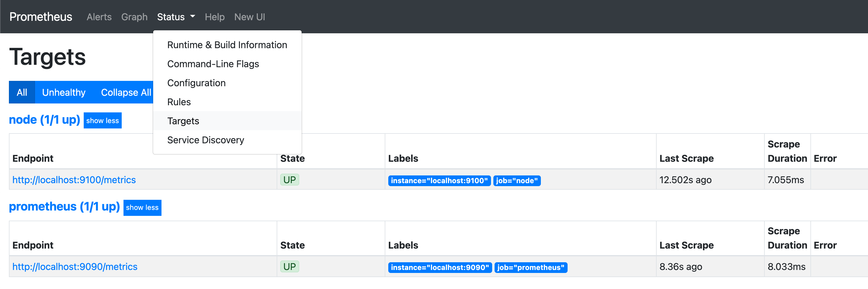Click the '8.36s ago' last scrape value
This screenshot has width=868, height=289.
[x=681, y=267]
